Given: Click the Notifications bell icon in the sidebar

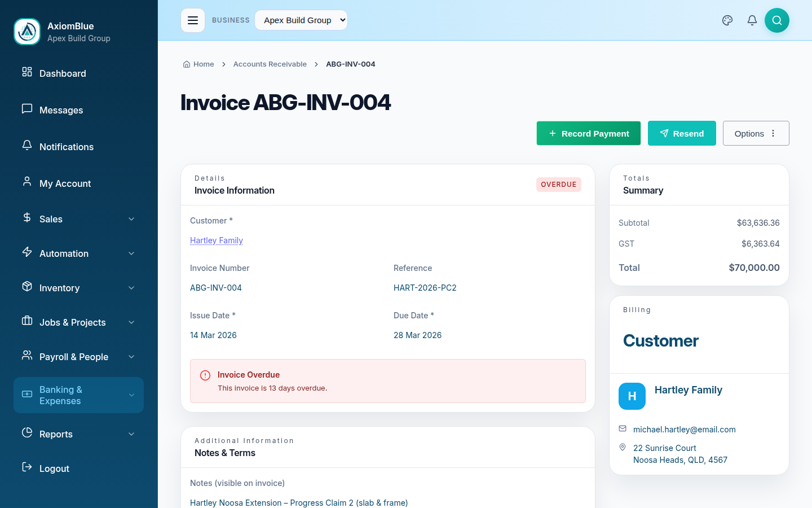Looking at the screenshot, I should click(27, 146).
